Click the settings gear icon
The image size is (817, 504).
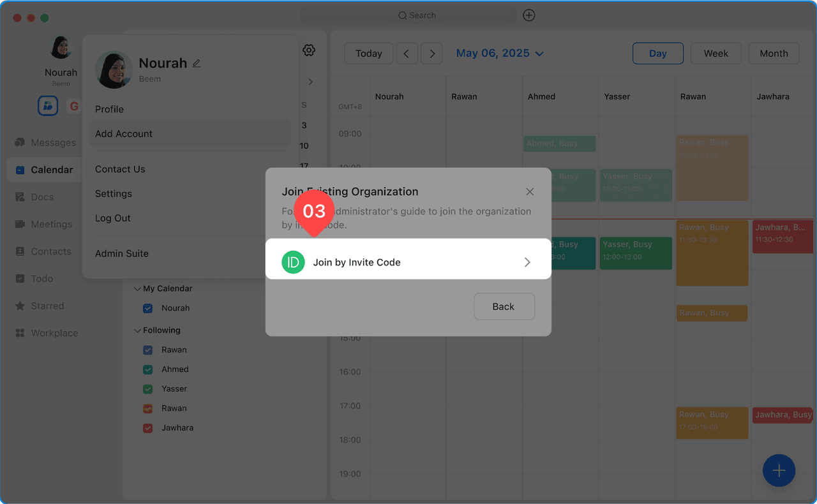(309, 50)
